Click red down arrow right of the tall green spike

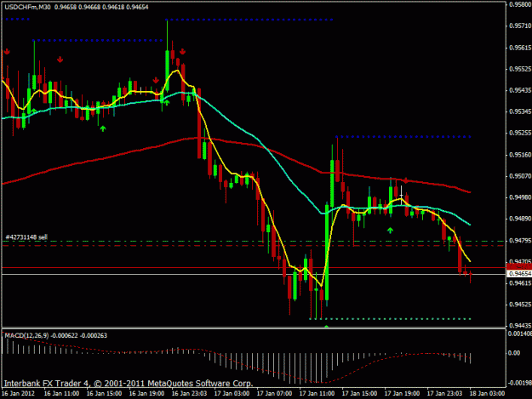[x=182, y=52]
